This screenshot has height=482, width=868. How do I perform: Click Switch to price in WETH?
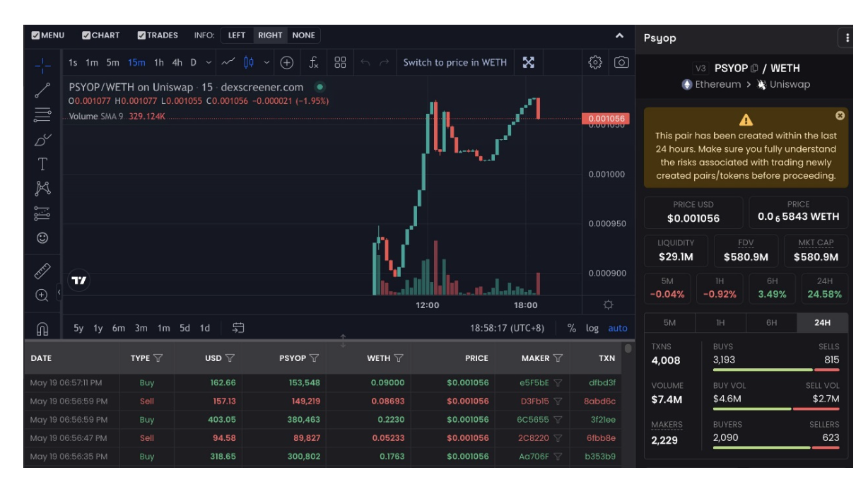(x=455, y=62)
